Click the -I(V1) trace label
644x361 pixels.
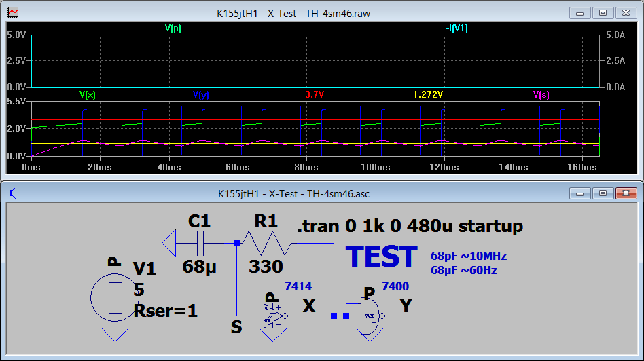click(x=456, y=28)
